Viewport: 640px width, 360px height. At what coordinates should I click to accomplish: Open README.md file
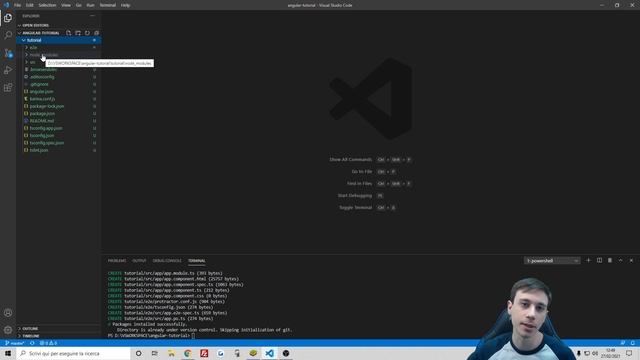tap(59, 121)
